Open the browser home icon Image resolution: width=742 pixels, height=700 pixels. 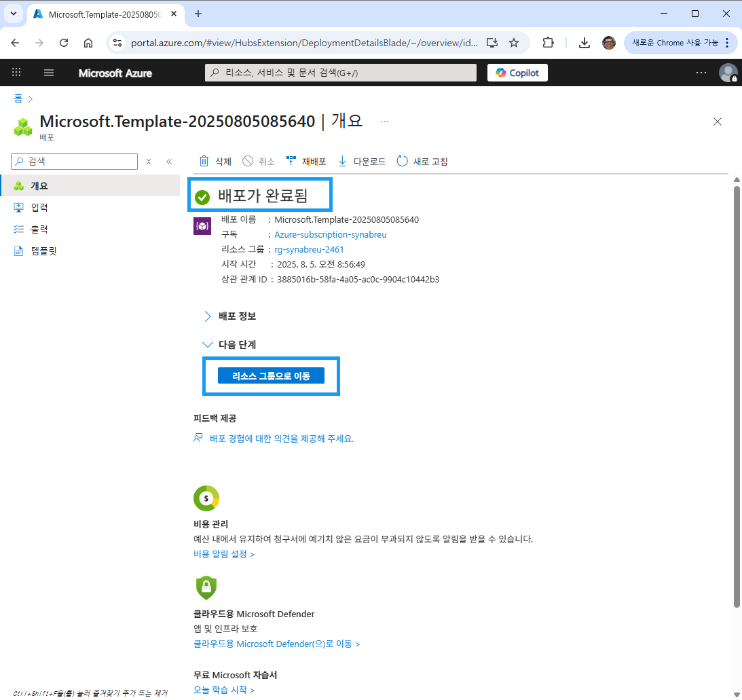tap(88, 43)
